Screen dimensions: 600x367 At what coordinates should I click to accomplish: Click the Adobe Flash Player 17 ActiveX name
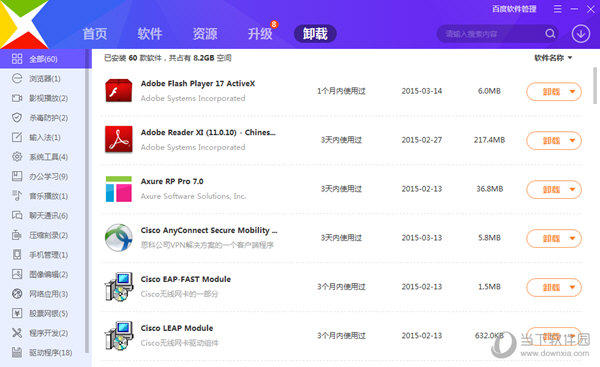pyautogui.click(x=198, y=83)
